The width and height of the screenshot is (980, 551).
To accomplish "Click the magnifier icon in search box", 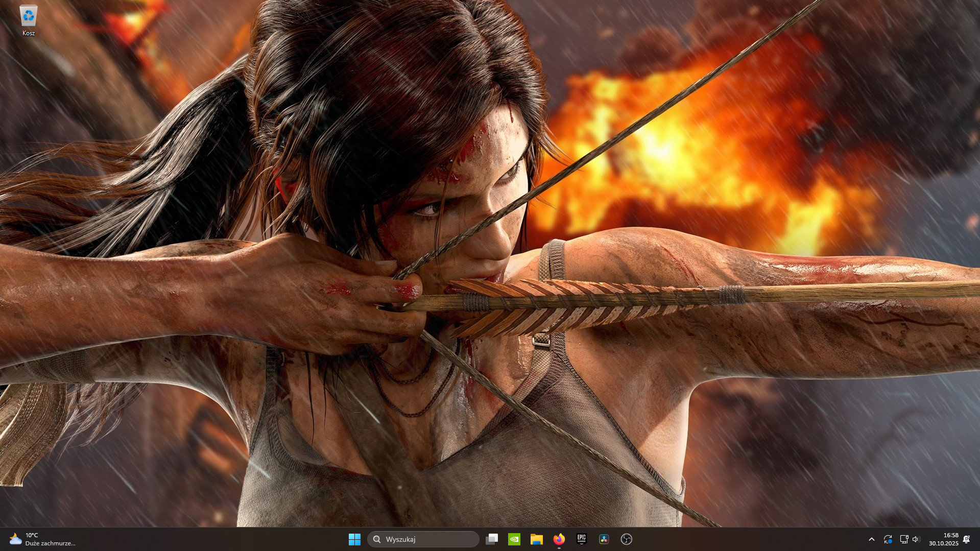I will tap(377, 539).
